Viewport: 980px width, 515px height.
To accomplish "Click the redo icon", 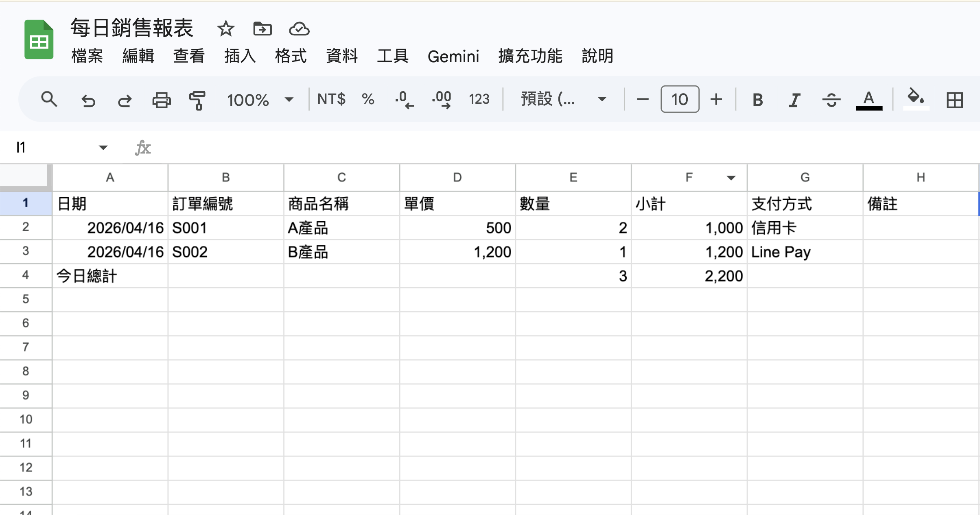I will [x=125, y=99].
